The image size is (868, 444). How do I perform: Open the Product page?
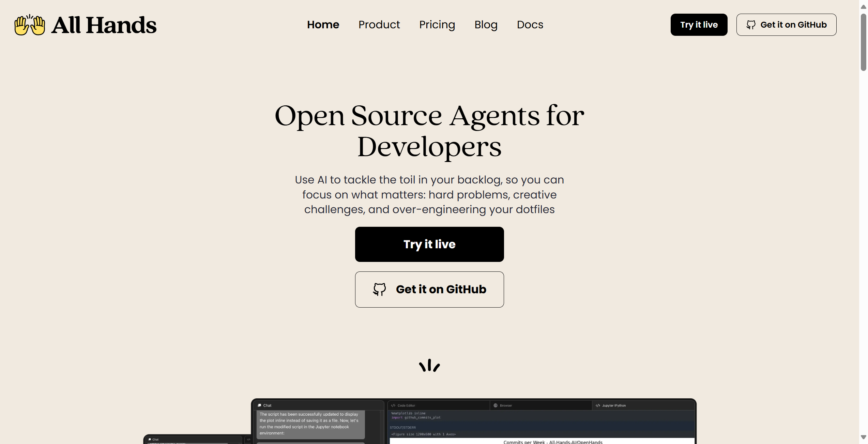pos(379,25)
